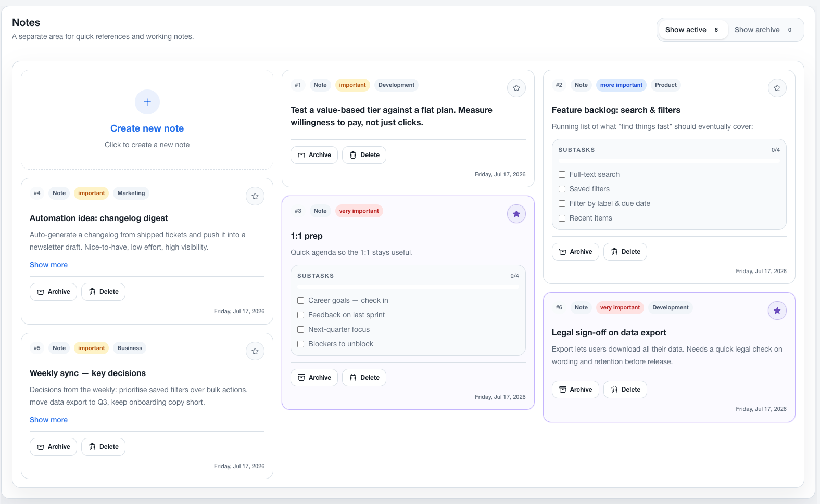Tick Career goals — check in
Screen dimensions: 820x504
300,301
